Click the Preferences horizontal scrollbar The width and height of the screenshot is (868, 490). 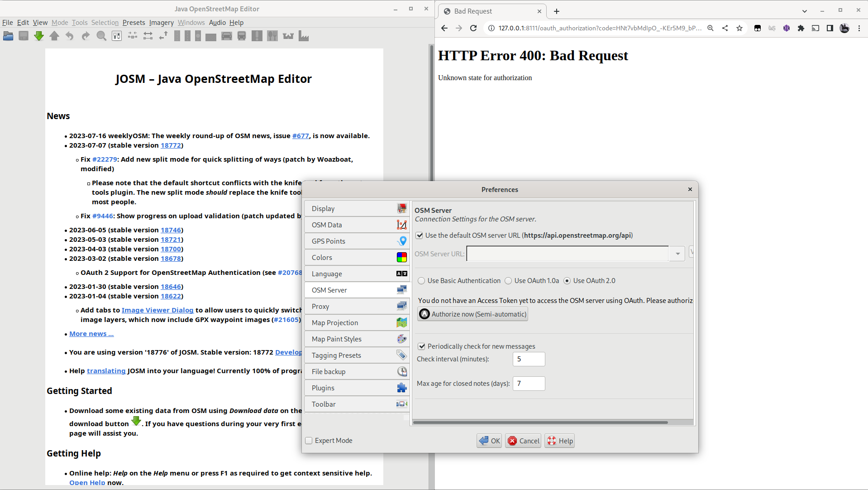[541, 423]
